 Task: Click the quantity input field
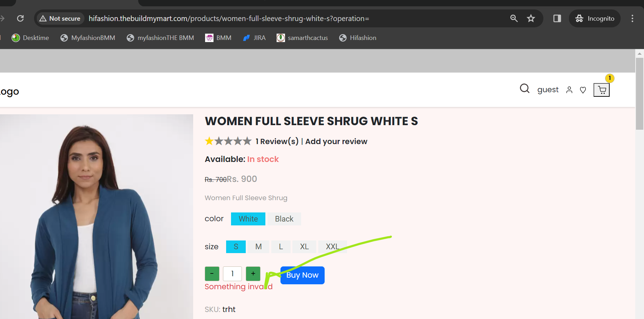232,274
